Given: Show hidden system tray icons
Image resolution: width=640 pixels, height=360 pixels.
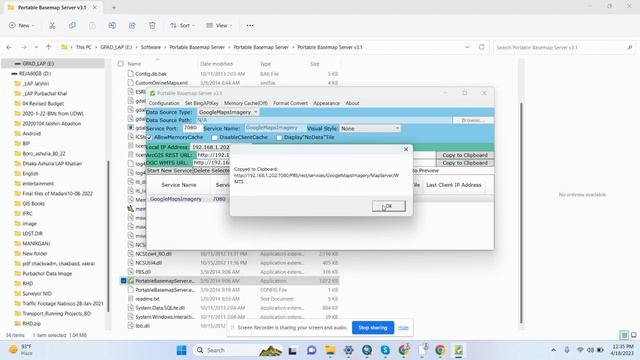Looking at the screenshot, I should (x=553, y=350).
